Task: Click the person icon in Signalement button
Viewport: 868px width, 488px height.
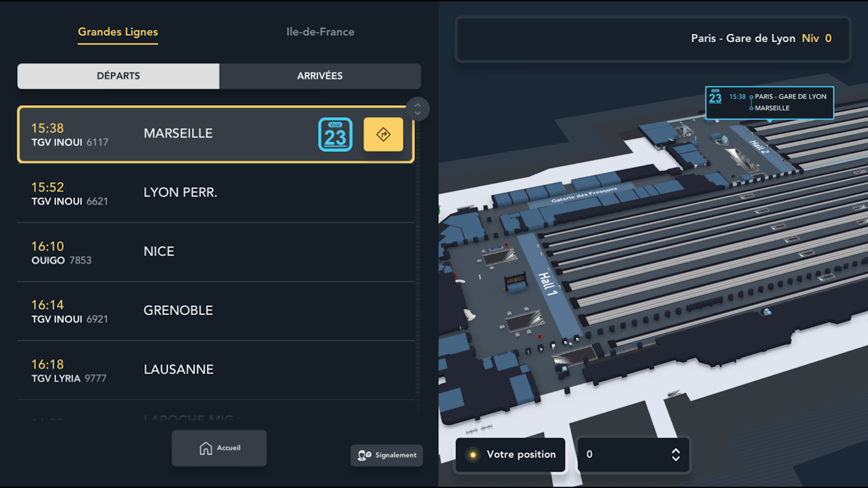Action: pyautogui.click(x=364, y=455)
